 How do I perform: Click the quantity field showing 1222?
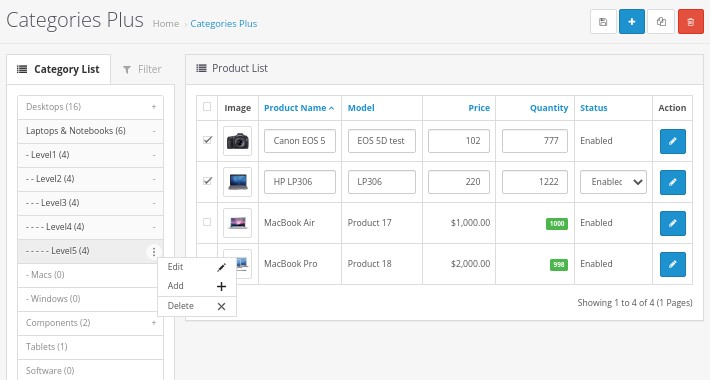(x=535, y=182)
